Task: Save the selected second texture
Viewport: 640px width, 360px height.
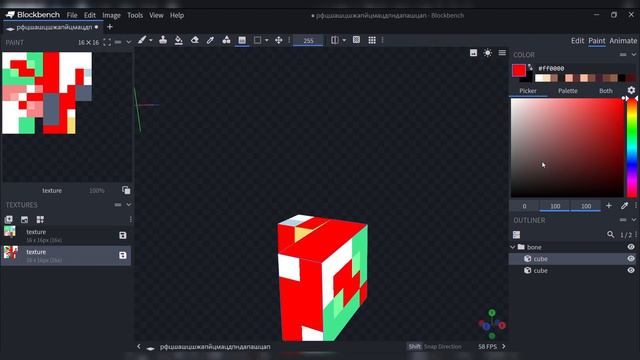Action: [x=122, y=255]
